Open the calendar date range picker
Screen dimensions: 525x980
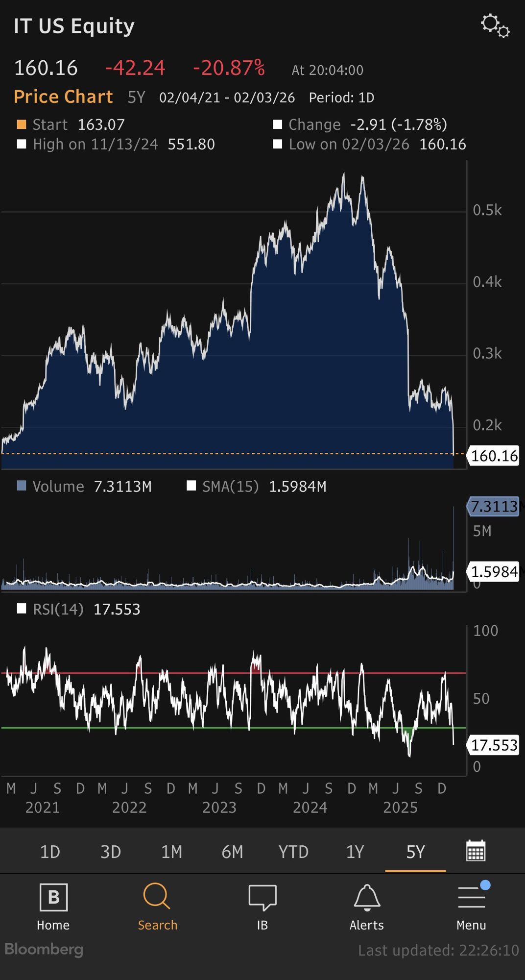pos(475,851)
